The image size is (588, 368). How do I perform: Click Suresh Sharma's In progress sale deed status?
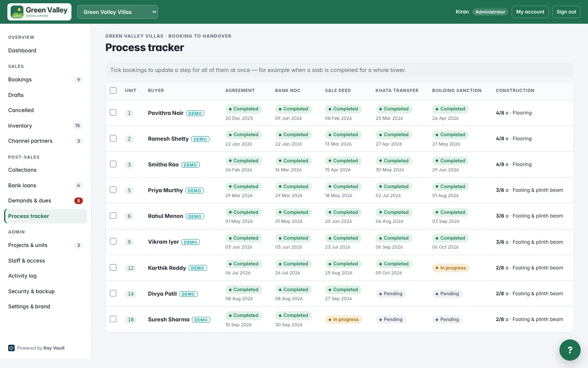point(344,319)
